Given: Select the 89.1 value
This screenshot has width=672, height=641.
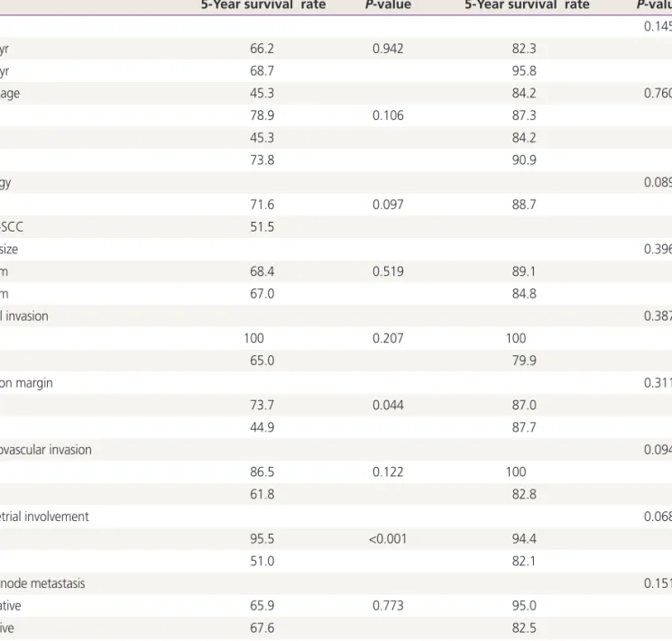Looking at the screenshot, I should point(524,271).
